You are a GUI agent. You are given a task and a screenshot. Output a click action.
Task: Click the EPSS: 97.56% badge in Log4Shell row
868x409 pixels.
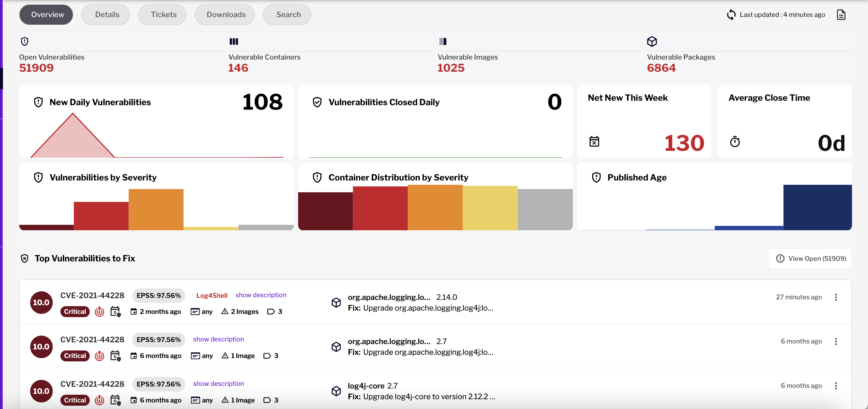[x=159, y=295]
